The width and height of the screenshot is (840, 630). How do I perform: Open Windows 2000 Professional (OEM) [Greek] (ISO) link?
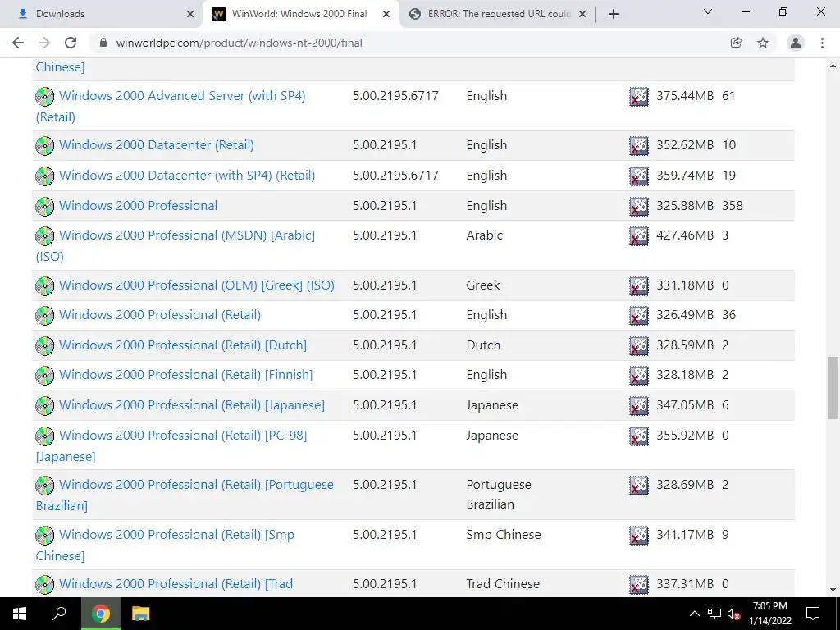[197, 285]
